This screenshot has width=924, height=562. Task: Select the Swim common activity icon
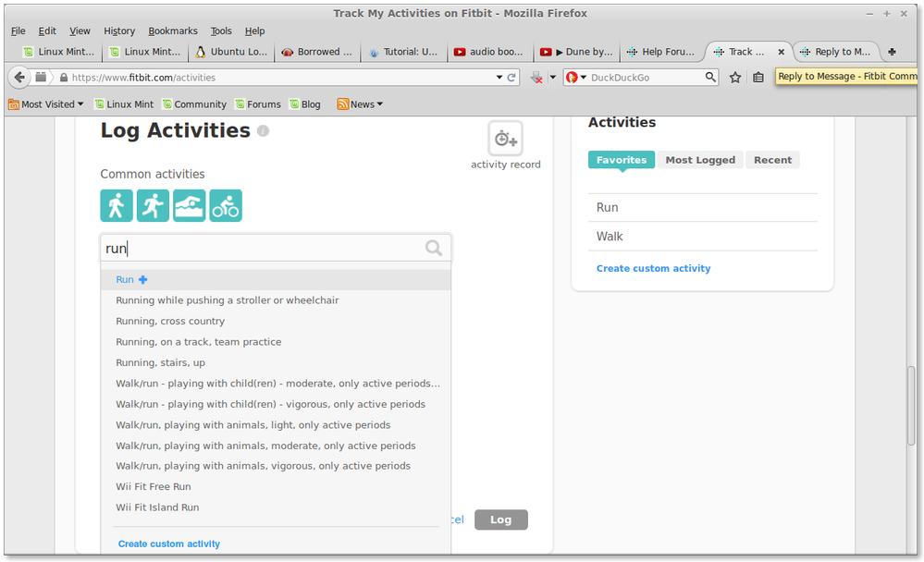(x=190, y=205)
